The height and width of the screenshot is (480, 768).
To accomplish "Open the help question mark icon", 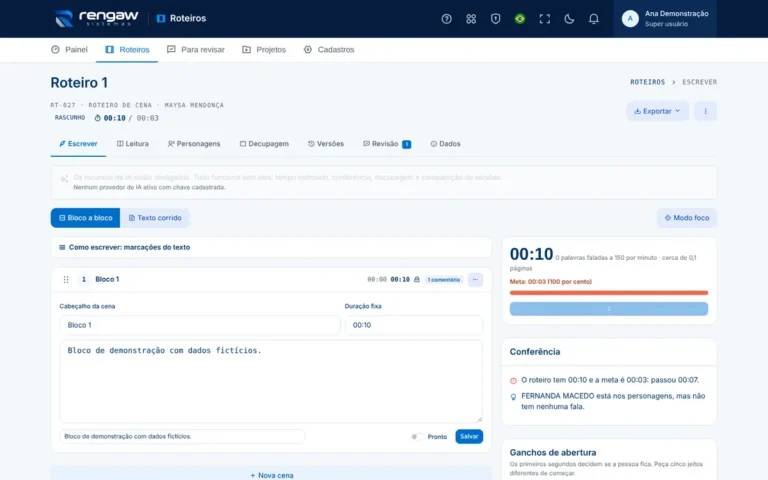I will tap(446, 19).
